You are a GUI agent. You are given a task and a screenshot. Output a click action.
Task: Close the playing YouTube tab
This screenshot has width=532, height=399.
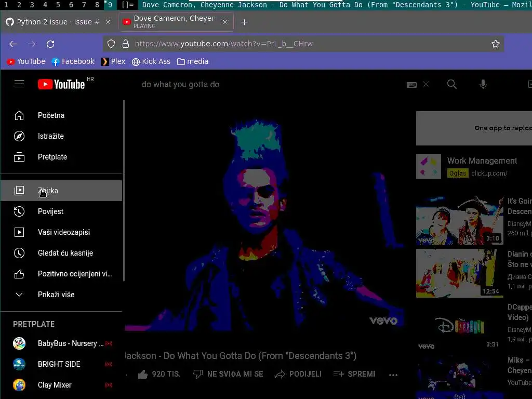point(224,22)
